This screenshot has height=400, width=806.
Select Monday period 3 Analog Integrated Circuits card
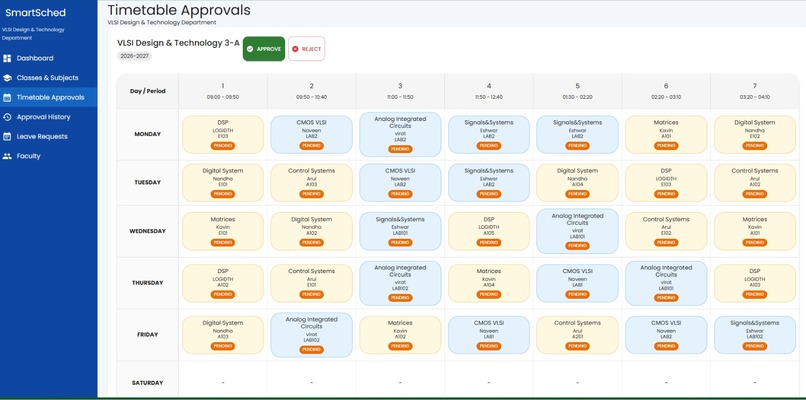[x=400, y=134]
